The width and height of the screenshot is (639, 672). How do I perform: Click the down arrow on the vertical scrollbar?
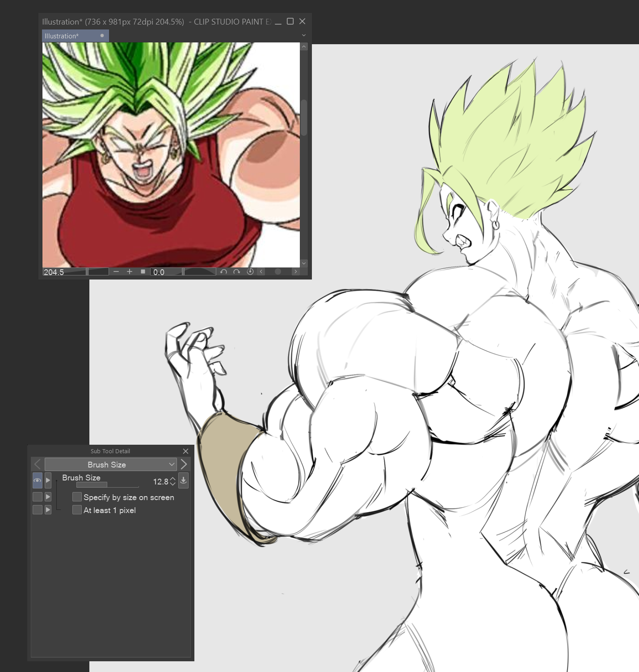coord(304,263)
